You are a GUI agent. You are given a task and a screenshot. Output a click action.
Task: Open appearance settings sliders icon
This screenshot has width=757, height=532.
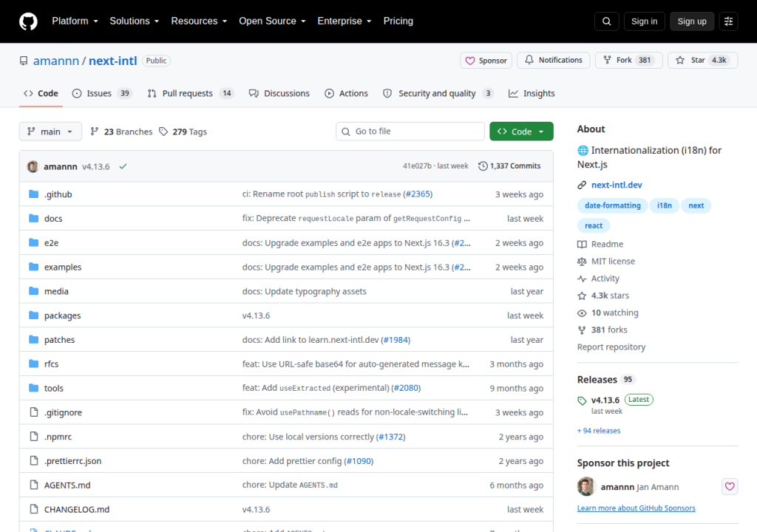click(728, 21)
